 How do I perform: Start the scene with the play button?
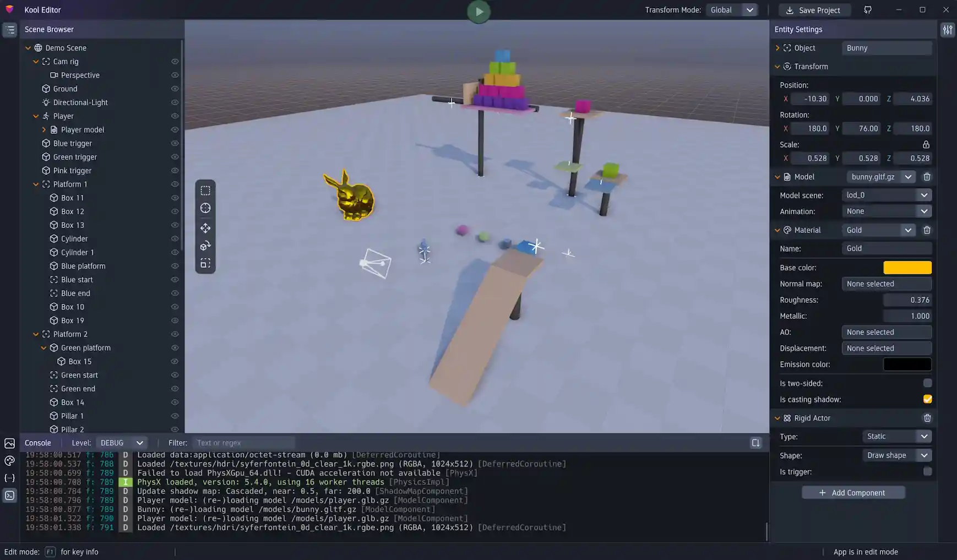[479, 11]
